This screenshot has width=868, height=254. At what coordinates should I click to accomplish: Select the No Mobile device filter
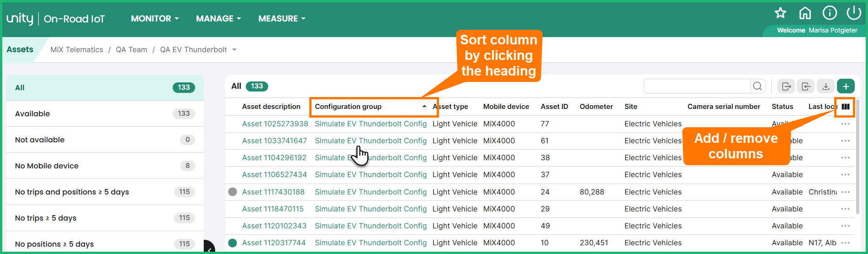pos(105,166)
